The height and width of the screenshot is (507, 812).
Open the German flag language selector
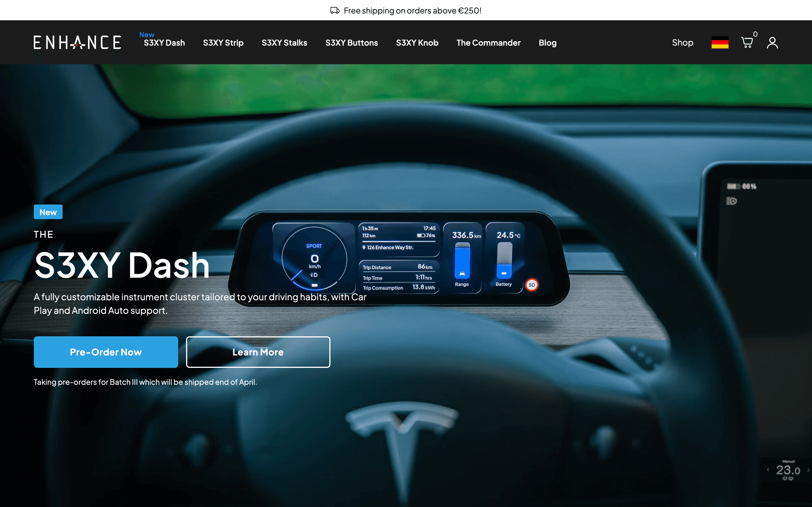tap(720, 42)
